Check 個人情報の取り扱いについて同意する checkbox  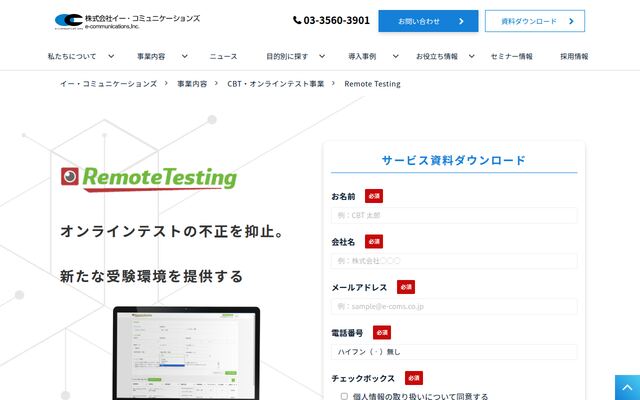pyautogui.click(x=344, y=396)
